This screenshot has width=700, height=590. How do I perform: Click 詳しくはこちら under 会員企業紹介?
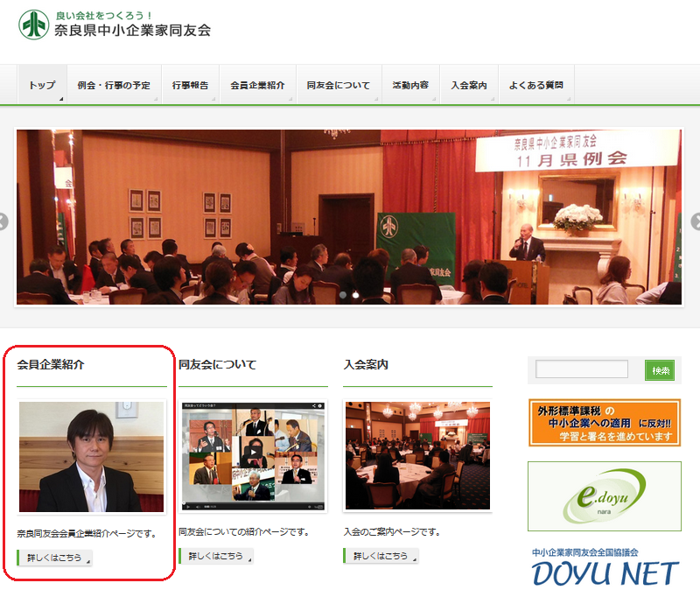pos(54,557)
